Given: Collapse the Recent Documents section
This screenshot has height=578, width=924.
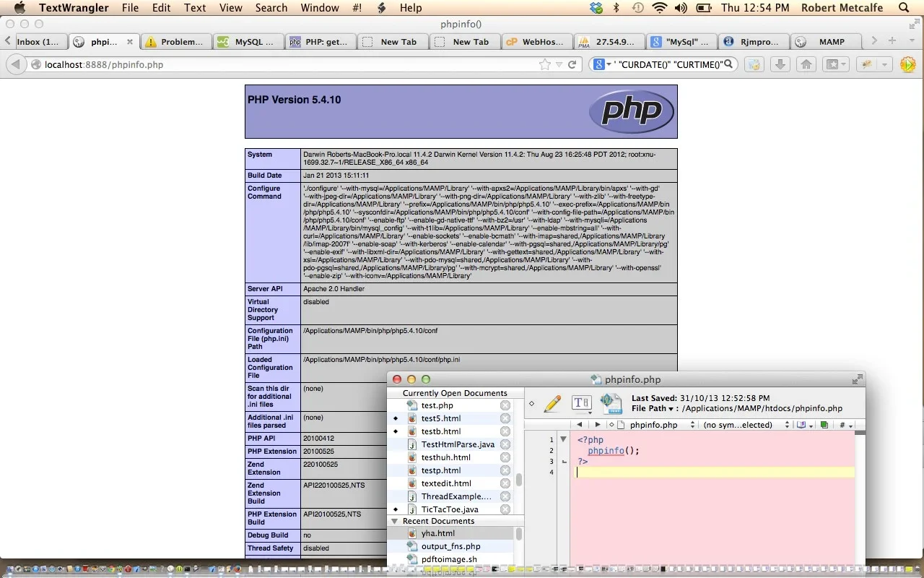Looking at the screenshot, I should click(x=395, y=521).
